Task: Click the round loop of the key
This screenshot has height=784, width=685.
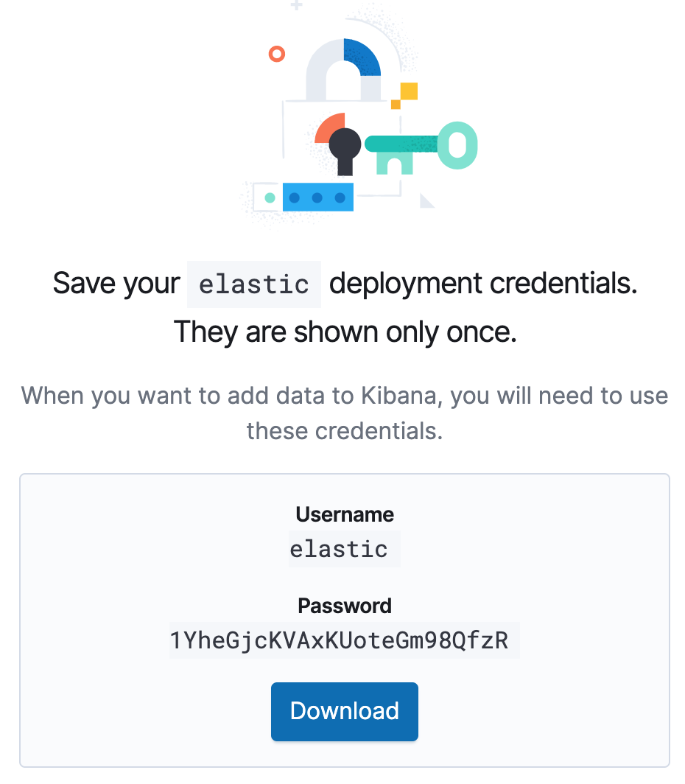Action: [457, 145]
